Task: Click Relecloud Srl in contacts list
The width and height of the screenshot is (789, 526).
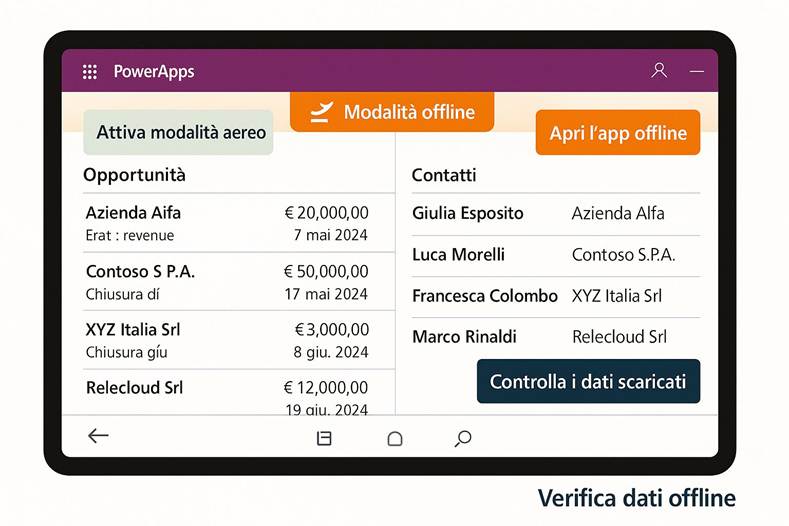Action: (x=619, y=337)
